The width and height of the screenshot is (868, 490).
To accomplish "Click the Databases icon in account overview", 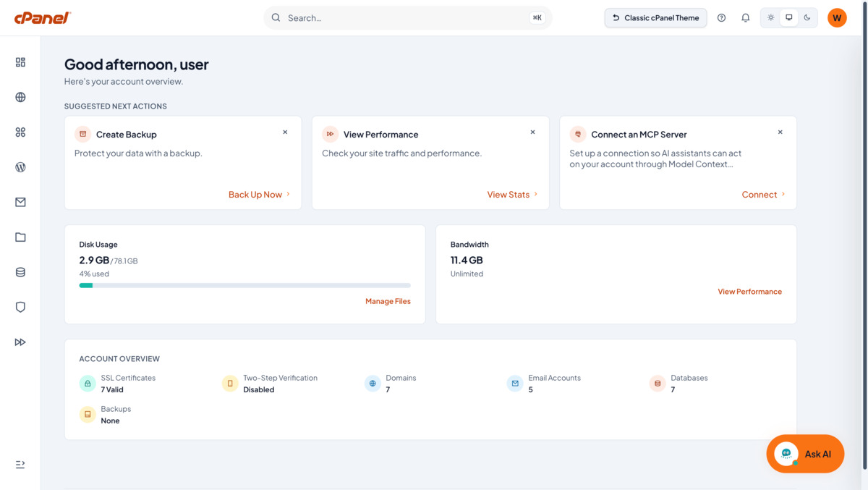I will pyautogui.click(x=658, y=384).
